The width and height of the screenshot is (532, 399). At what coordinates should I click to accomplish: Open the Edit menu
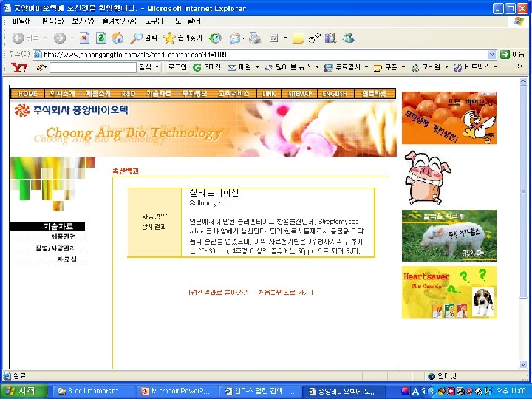click(x=53, y=21)
